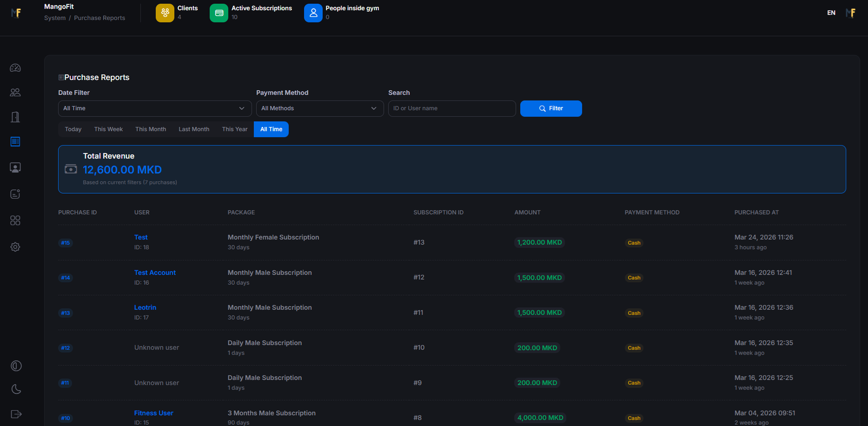This screenshot has width=868, height=426.
Task: Click the MangoFit logo at top left
Action: coord(16,12)
